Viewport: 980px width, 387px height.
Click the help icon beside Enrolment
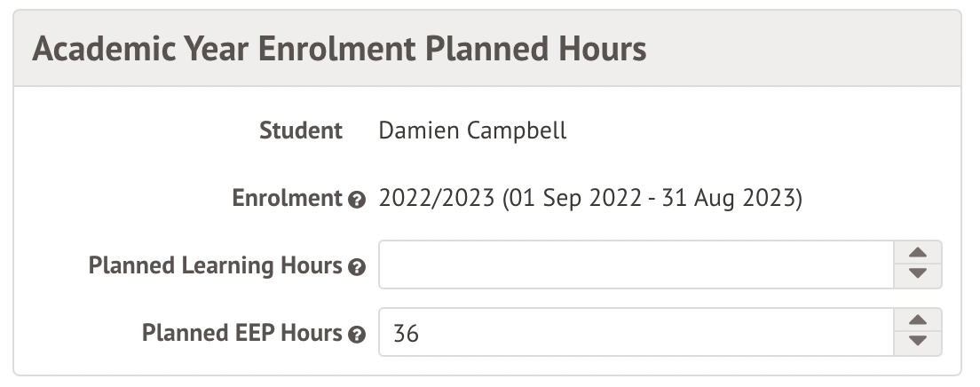point(357,200)
